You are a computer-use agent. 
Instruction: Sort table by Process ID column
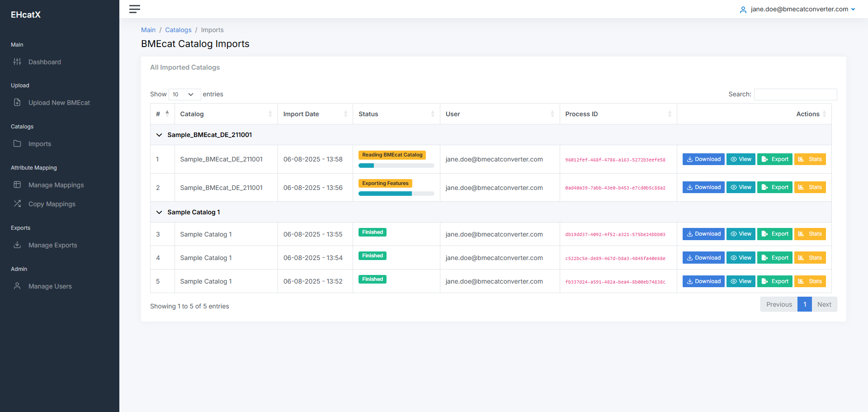[618, 114]
